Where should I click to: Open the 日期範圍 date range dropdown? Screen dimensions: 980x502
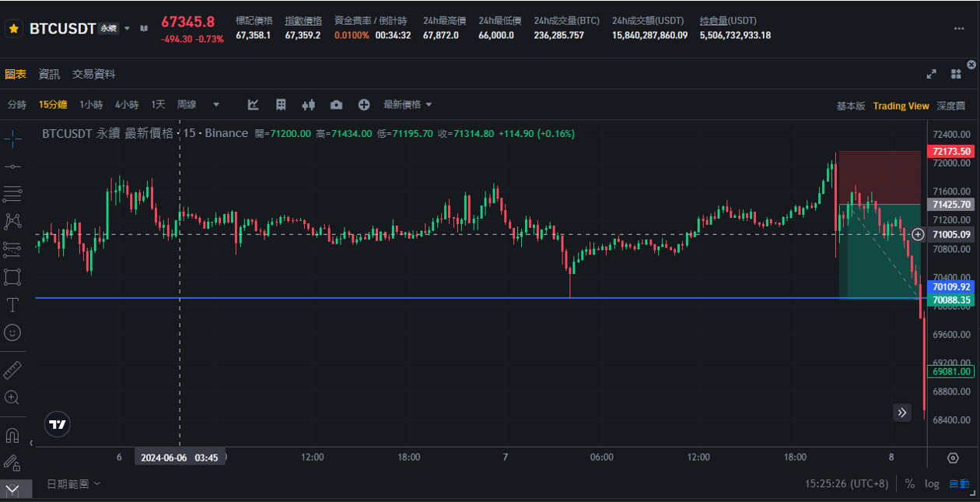(x=74, y=483)
